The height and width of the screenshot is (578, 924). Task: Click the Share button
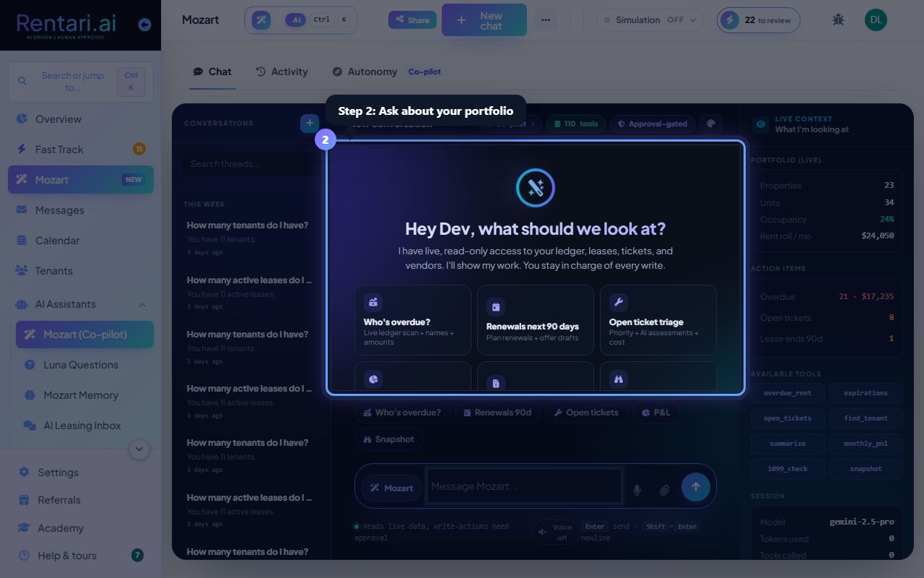click(412, 20)
